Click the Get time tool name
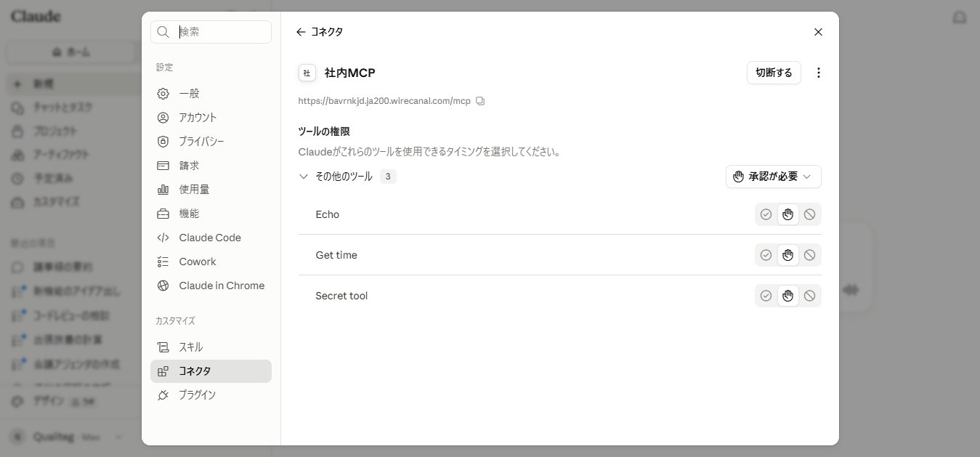 tap(336, 255)
